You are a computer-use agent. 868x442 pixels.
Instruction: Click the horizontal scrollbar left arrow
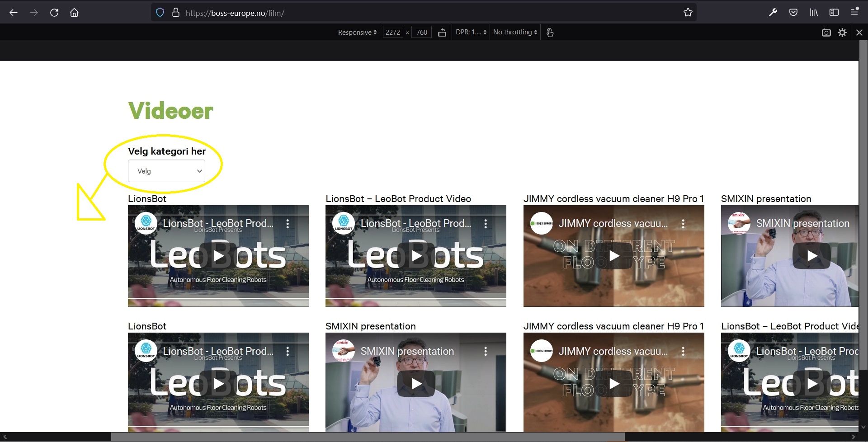[5, 437]
